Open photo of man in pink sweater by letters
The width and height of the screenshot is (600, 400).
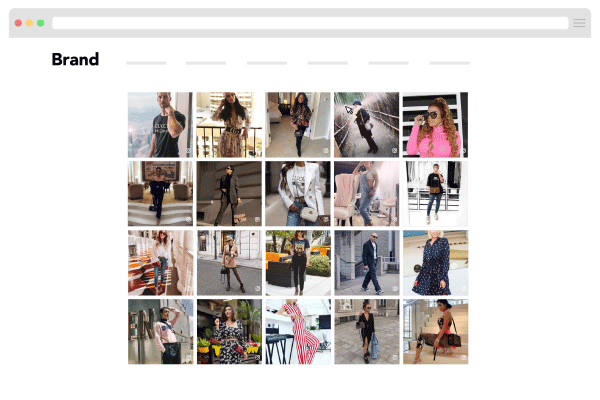[x=160, y=332]
